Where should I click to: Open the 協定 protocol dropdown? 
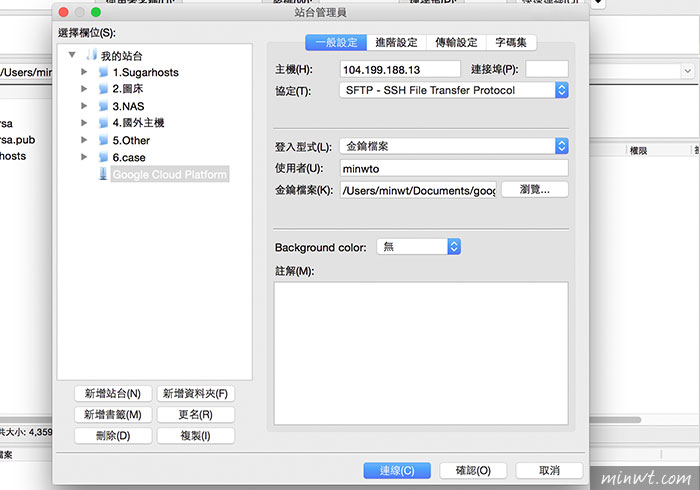(454, 90)
